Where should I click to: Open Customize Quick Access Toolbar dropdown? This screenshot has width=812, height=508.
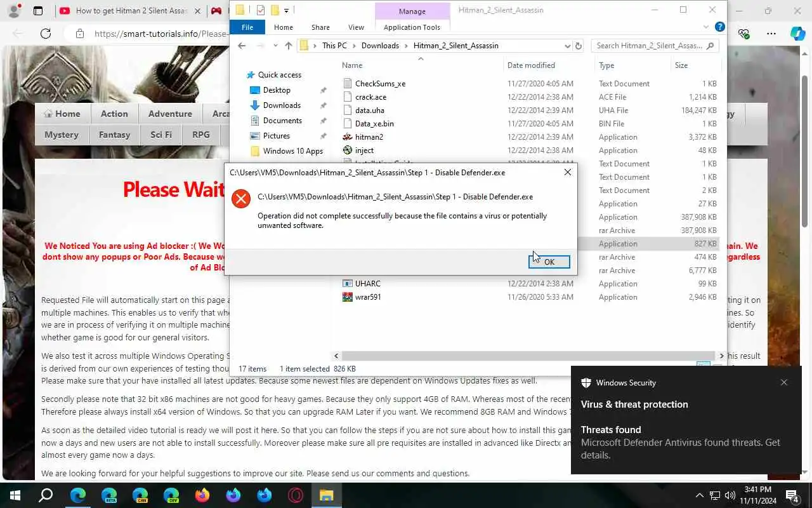coord(287,10)
